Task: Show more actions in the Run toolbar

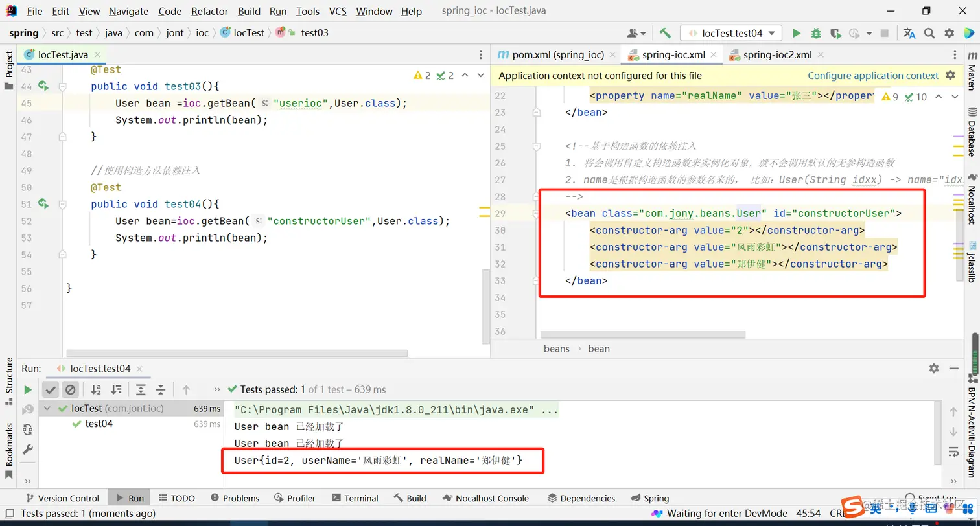Action: (217, 389)
